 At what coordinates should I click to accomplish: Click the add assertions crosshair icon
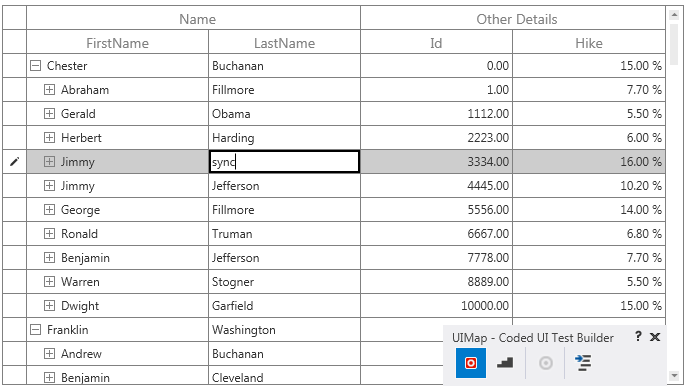(x=545, y=363)
